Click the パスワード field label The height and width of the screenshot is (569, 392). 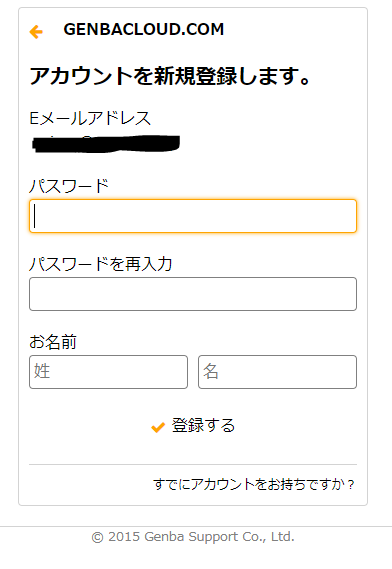[69, 186]
